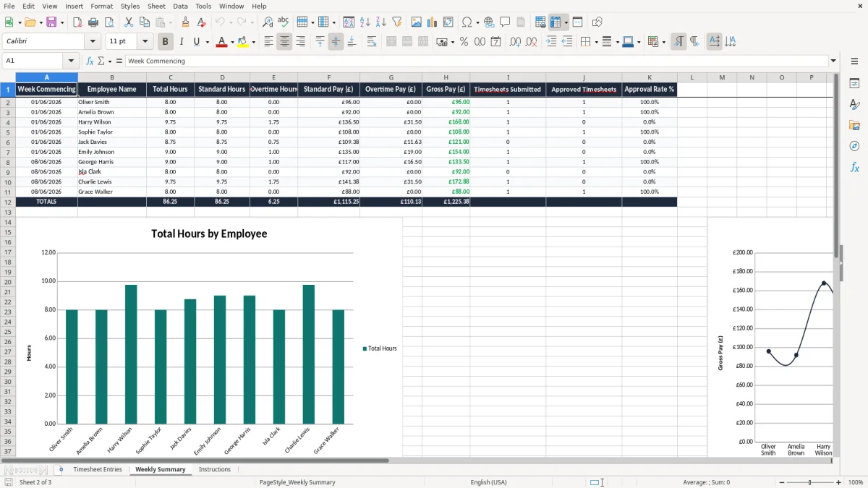This screenshot has width=868, height=488.
Task: Open sidebar Navigator compass icon
Action: click(x=854, y=146)
